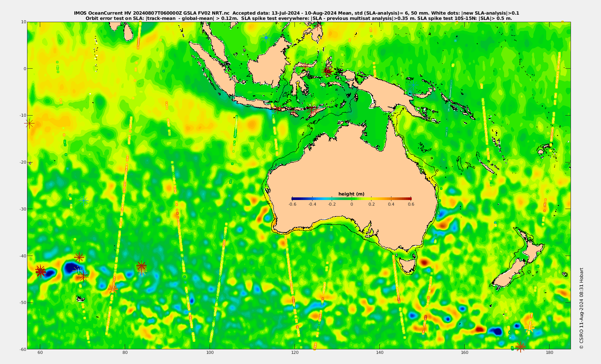The image size is (601, 364).
Task: Click the orange asterisk near 77E, 47S
Action: pyautogui.click(x=112, y=289)
